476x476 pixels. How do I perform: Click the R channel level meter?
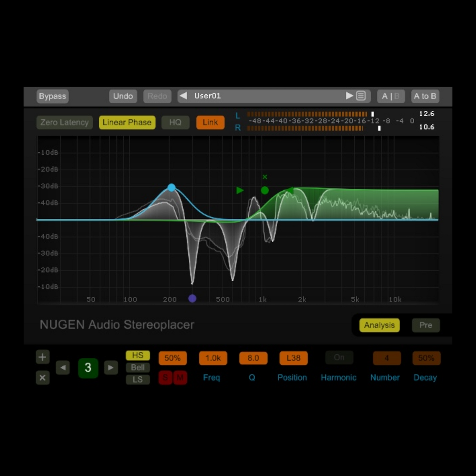[314, 128]
